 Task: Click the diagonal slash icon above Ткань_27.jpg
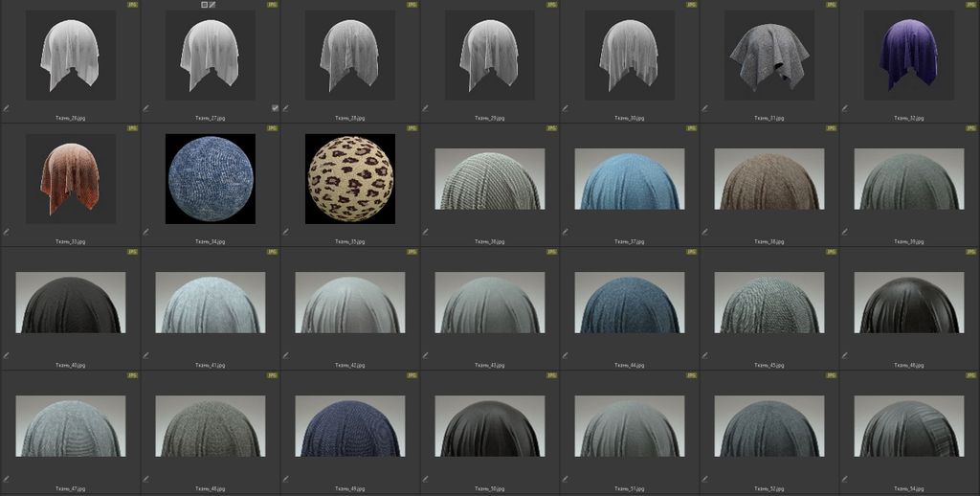212,5
